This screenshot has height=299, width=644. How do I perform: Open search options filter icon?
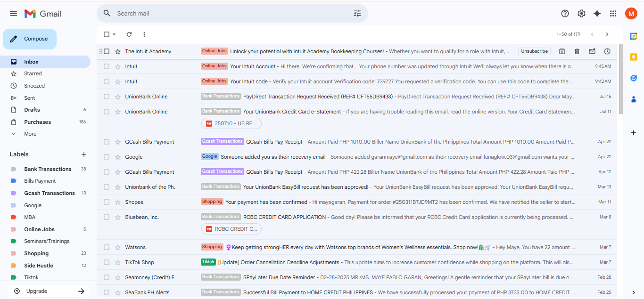click(357, 14)
